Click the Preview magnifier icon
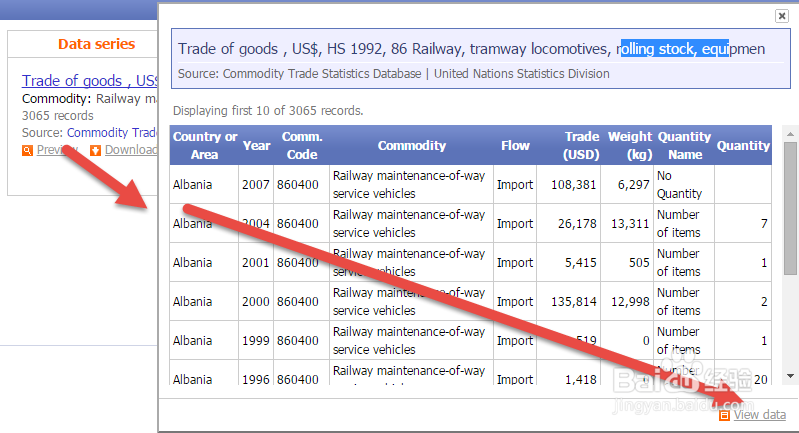 [x=28, y=150]
